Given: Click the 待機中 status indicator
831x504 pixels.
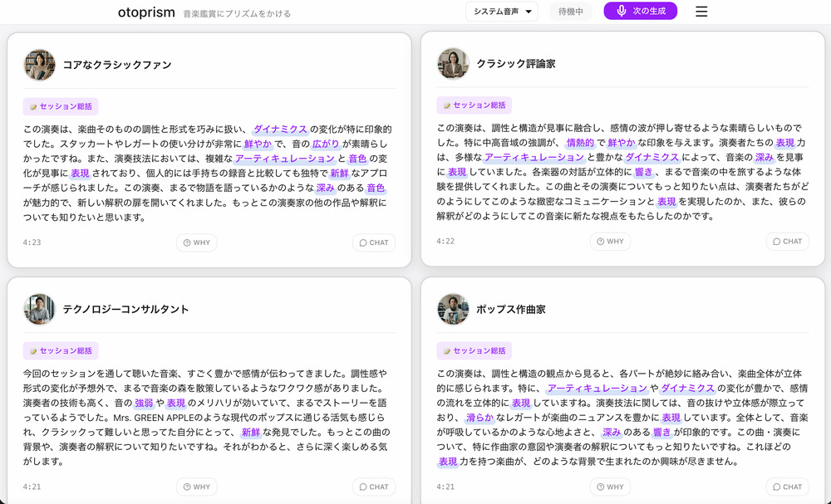Looking at the screenshot, I should (x=570, y=12).
